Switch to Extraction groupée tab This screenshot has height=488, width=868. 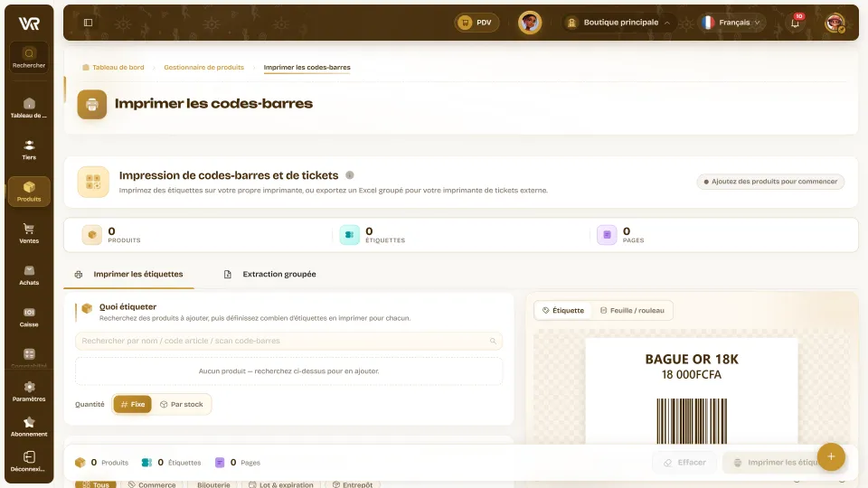pyautogui.click(x=270, y=275)
